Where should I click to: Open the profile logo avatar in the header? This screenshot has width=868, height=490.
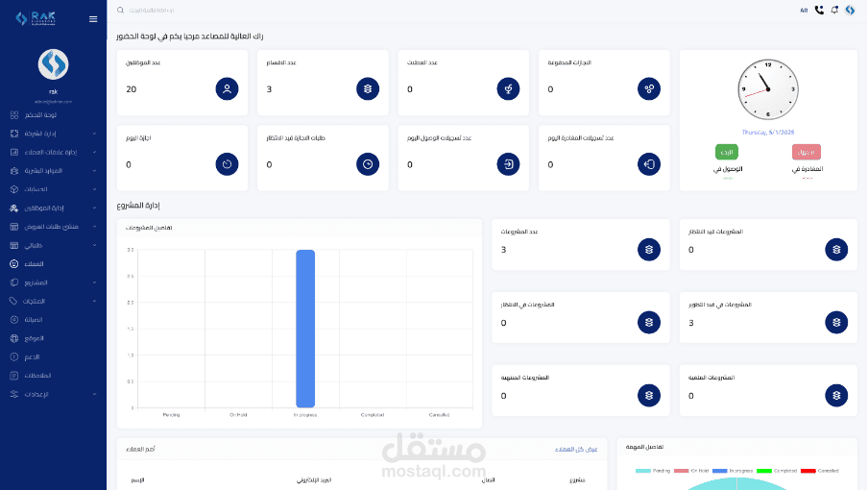pos(850,10)
